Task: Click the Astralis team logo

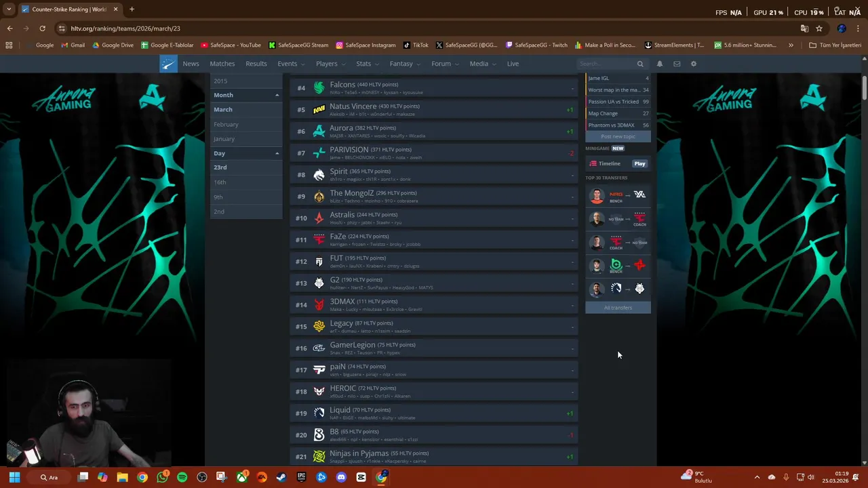Action: [x=319, y=218]
